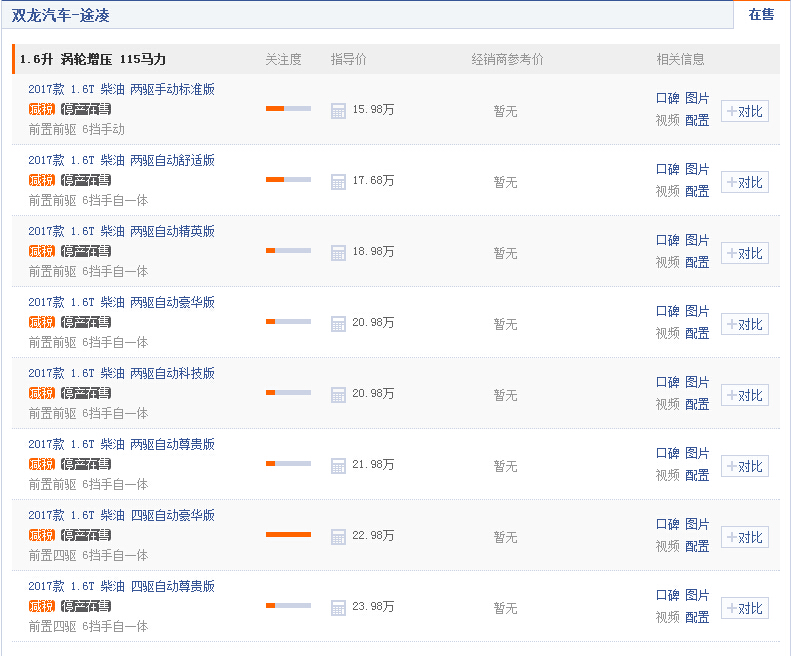This screenshot has width=791, height=656.
Task: Open 图片 for 两驱自动精英版
Action: [x=697, y=240]
